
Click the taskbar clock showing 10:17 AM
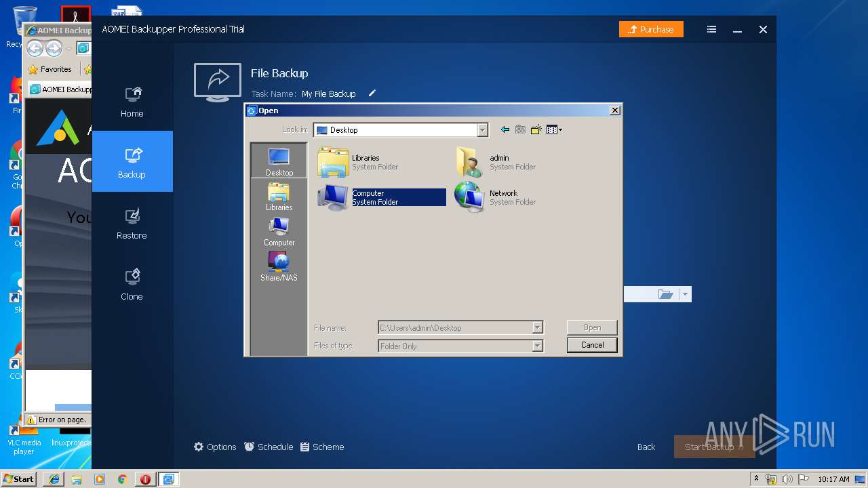tap(833, 479)
